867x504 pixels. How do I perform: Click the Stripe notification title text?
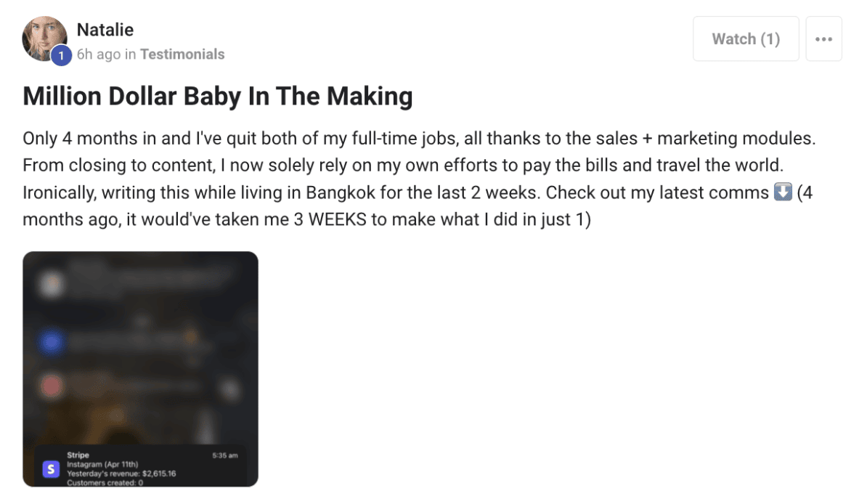[78, 455]
